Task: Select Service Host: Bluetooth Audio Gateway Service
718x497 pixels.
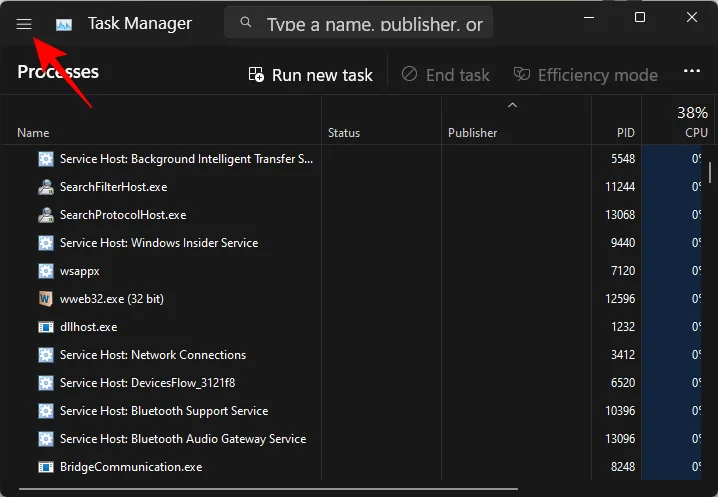Action: [x=351, y=438]
